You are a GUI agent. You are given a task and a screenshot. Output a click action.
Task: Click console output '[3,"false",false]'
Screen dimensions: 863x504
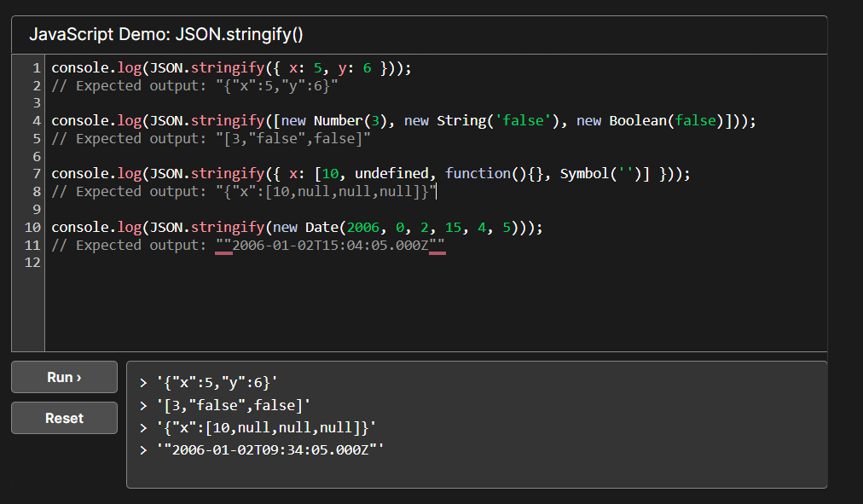(234, 406)
